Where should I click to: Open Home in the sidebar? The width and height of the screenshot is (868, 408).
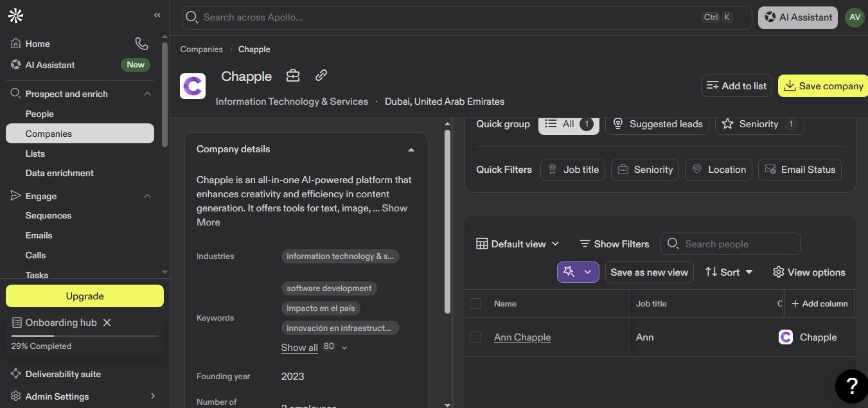38,44
